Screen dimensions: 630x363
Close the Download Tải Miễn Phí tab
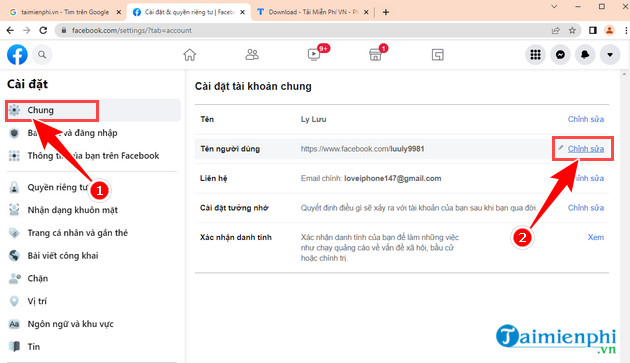click(x=366, y=12)
